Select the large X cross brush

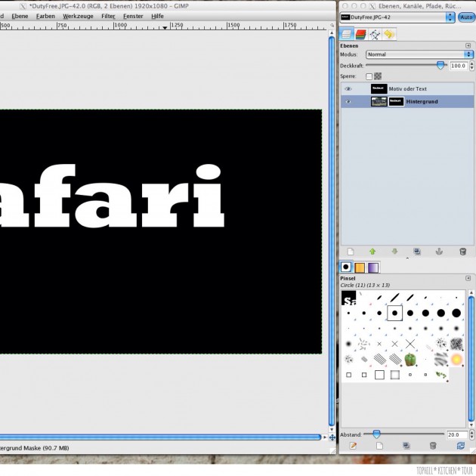coord(410,344)
